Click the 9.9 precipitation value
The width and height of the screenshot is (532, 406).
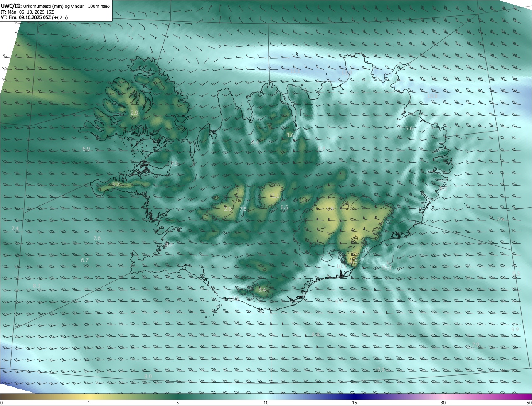(x=515, y=329)
